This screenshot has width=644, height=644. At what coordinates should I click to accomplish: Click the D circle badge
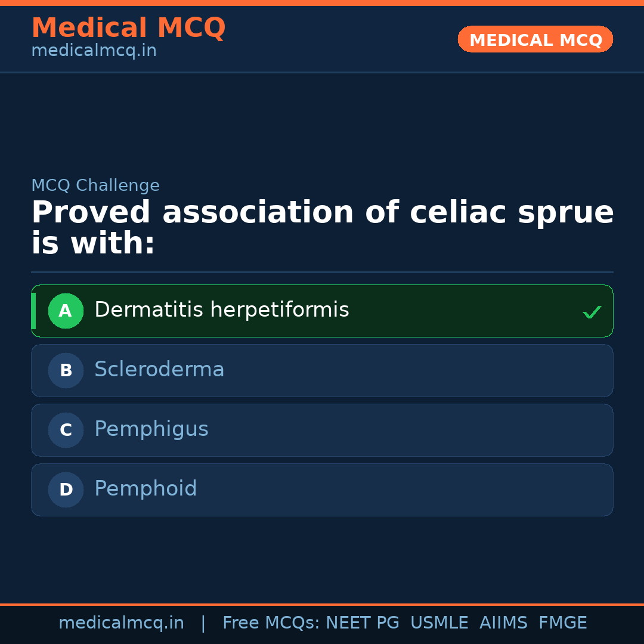click(x=66, y=490)
